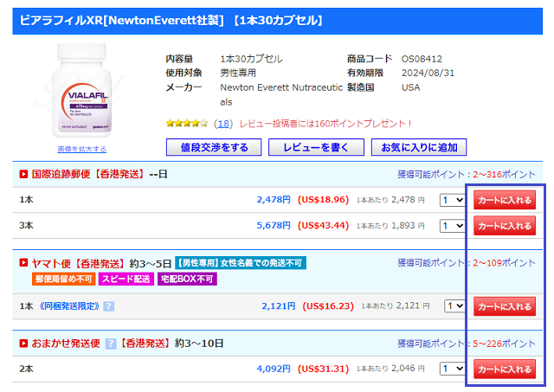Click the 《同梱発送限定》 link text
This screenshot has height=392, width=554.
[x=69, y=305]
